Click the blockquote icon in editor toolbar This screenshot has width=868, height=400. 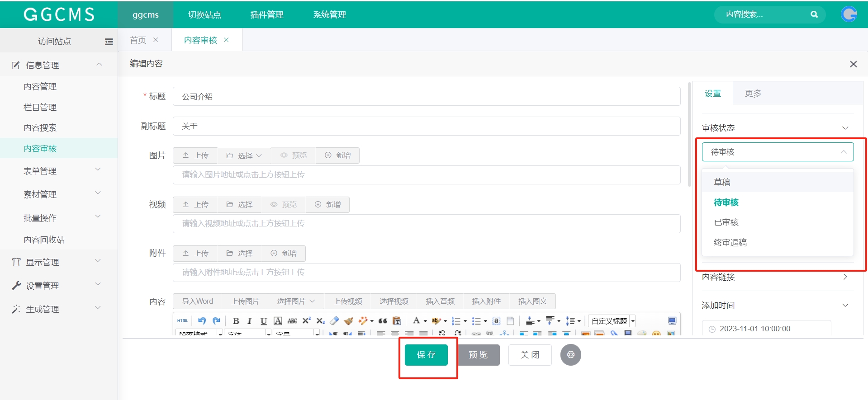[x=383, y=321]
